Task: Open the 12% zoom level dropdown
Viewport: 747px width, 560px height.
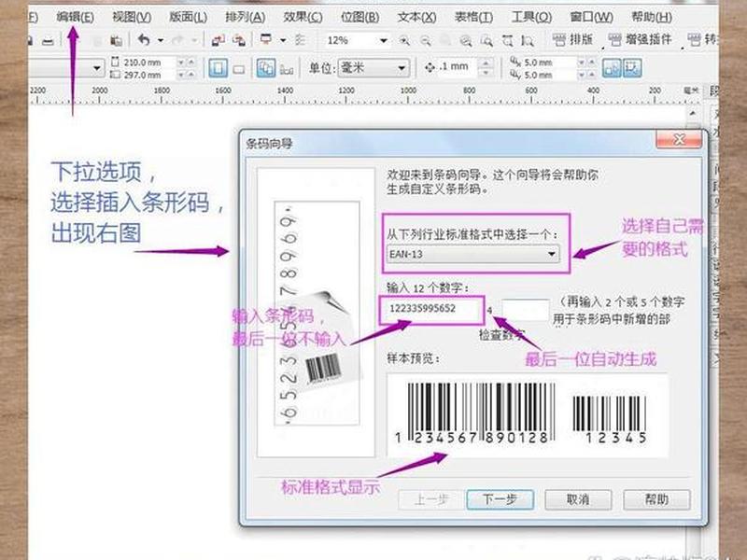Action: (384, 41)
